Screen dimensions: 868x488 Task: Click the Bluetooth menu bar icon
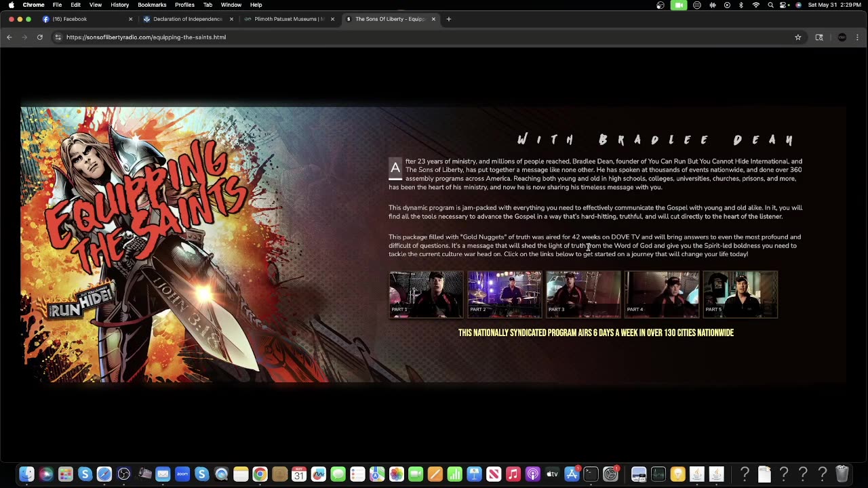click(741, 5)
